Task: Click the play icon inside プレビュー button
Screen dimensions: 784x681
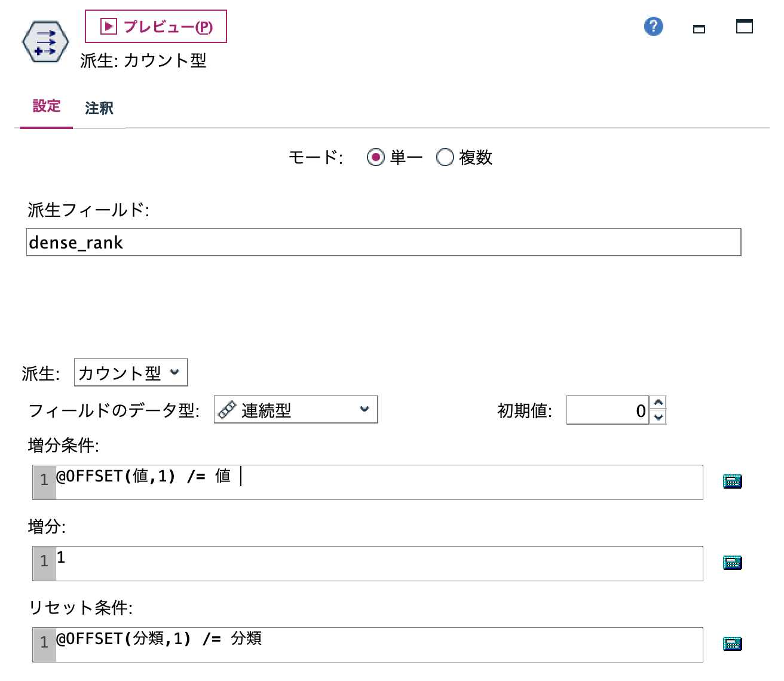Action: 108,25
